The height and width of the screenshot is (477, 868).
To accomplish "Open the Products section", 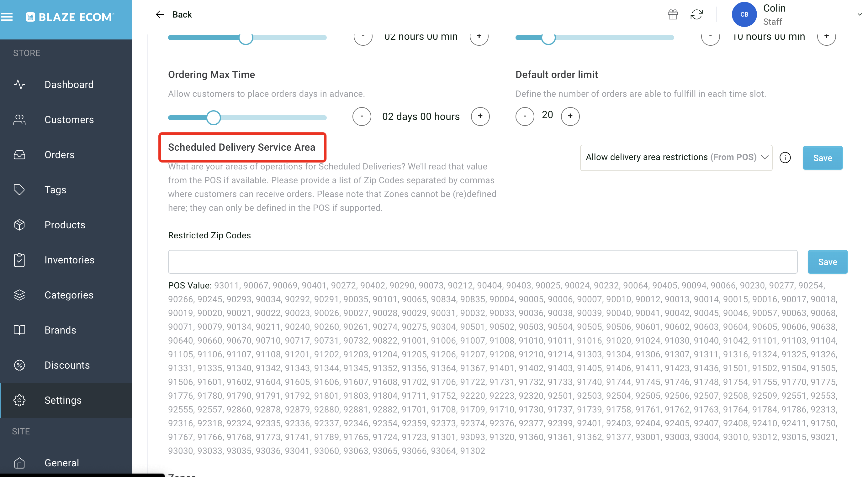I will coord(65,225).
